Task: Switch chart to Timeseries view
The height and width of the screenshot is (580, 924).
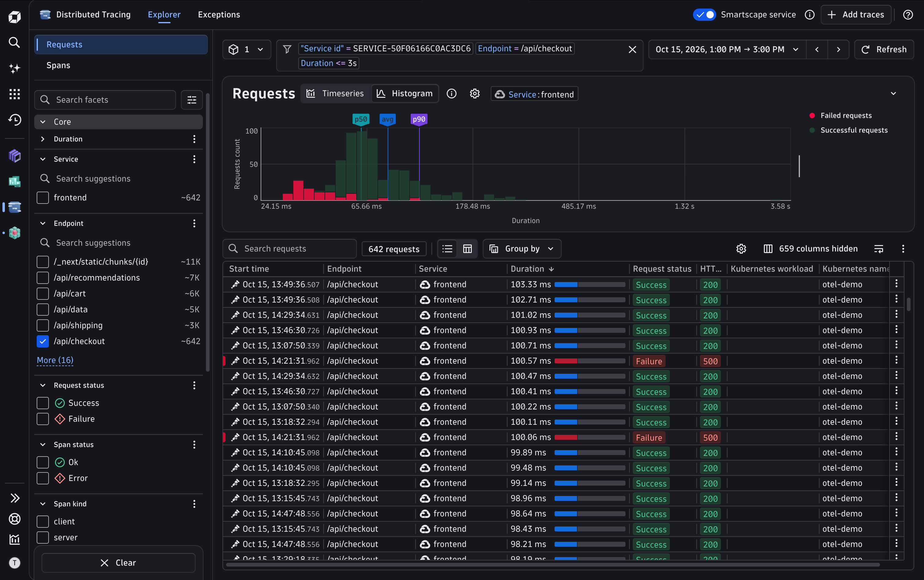Action: tap(335, 94)
